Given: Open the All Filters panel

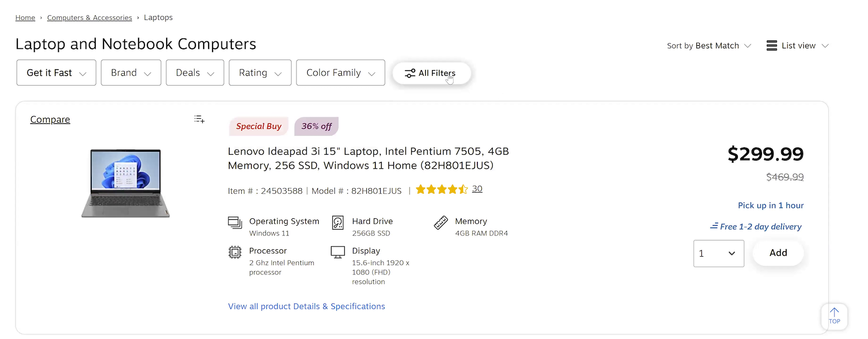Looking at the screenshot, I should coord(431,73).
